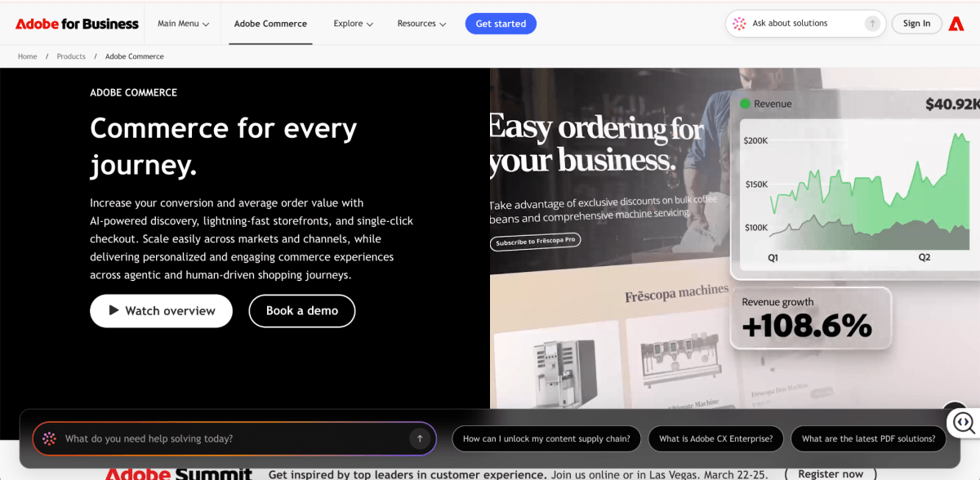The height and width of the screenshot is (480, 980).
Task: Click the Get started button
Action: pos(501,24)
